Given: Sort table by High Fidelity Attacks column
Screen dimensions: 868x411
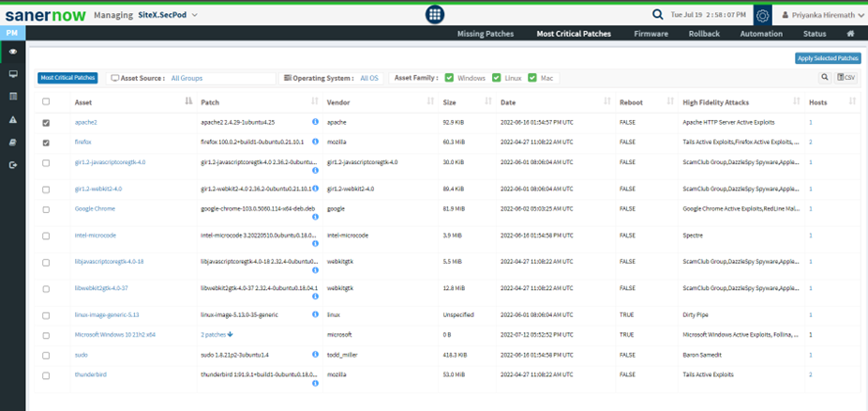Looking at the screenshot, I should (x=797, y=101).
